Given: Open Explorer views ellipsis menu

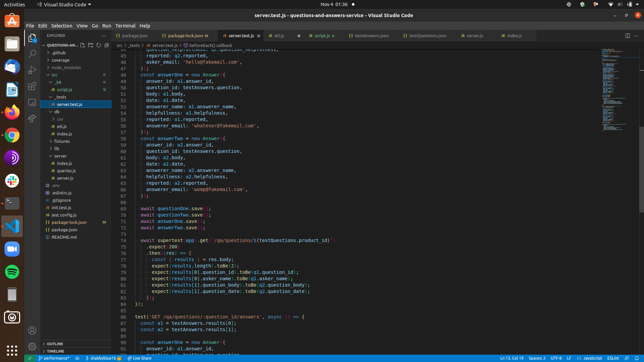Looking at the screenshot, I should [x=104, y=36].
